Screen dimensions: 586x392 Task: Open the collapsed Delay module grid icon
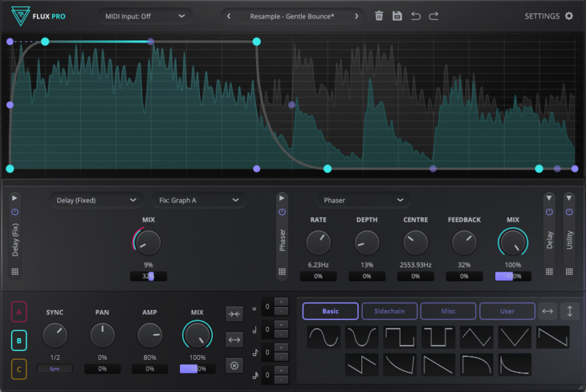click(x=549, y=272)
